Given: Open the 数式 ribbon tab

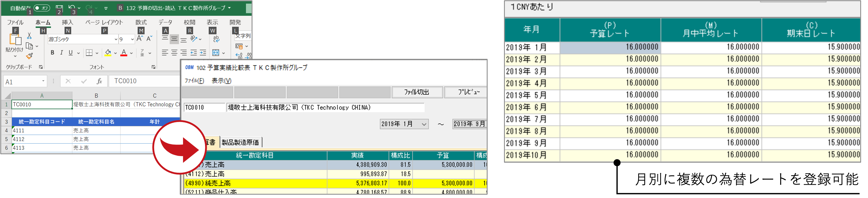Looking at the screenshot, I should coord(141,22).
